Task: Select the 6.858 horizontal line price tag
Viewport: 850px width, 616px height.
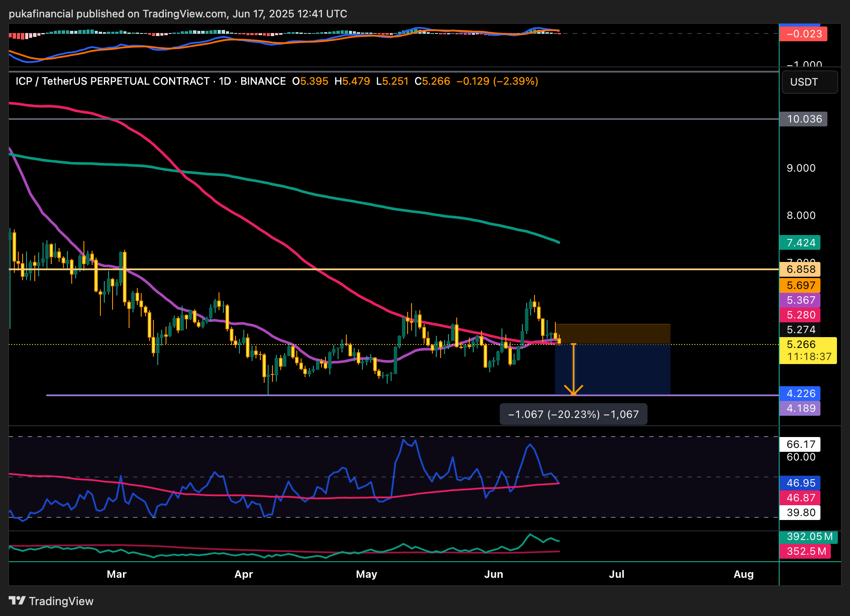Action: coord(800,269)
